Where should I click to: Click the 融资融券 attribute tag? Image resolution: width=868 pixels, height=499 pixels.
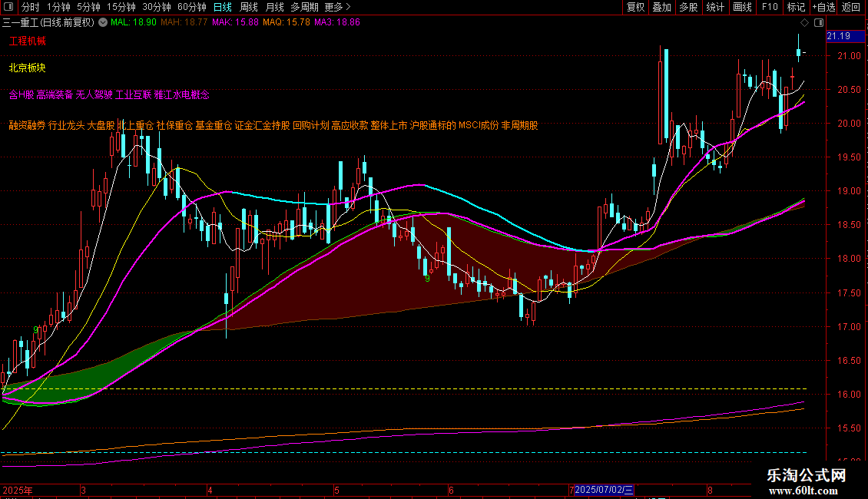tap(27, 126)
